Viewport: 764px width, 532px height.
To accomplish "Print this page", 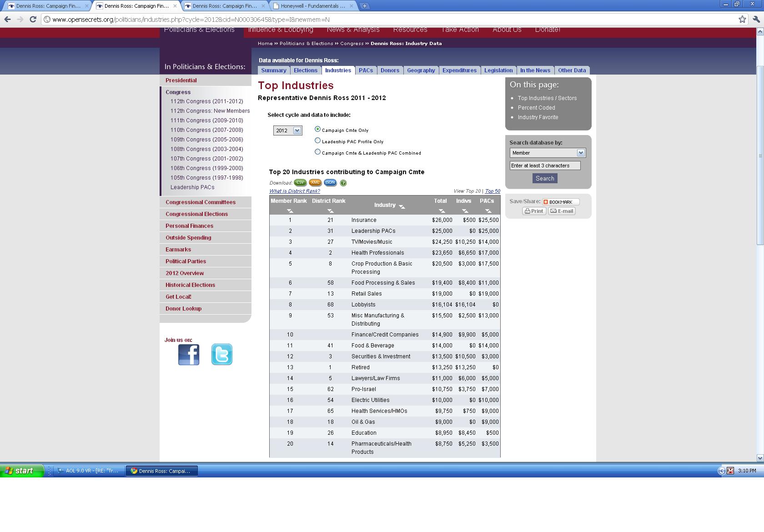I will (x=534, y=211).
